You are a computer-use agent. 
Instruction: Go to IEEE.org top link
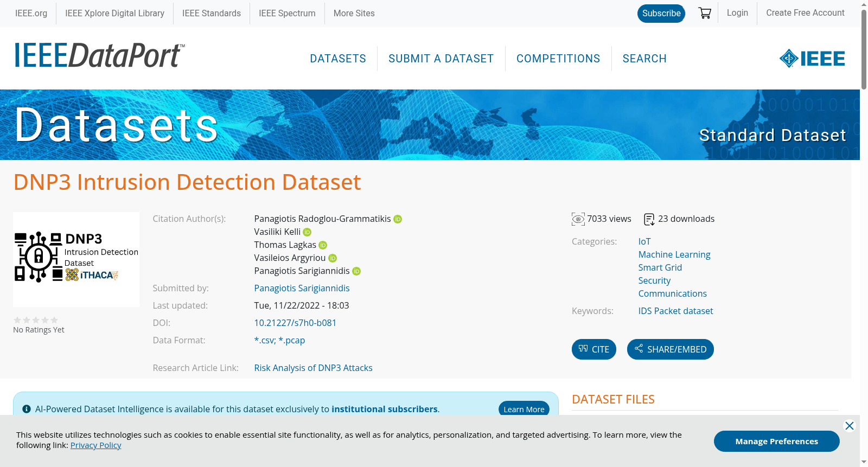point(31,13)
